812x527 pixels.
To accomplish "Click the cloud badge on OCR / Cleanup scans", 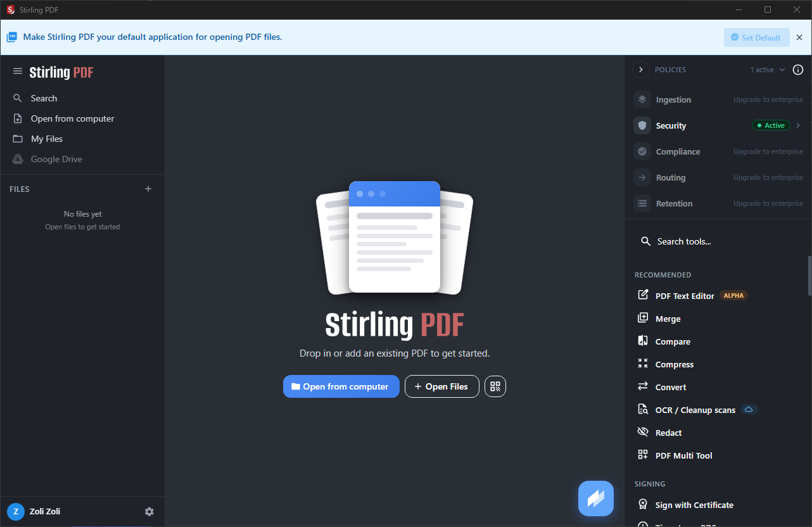I will [749, 409].
